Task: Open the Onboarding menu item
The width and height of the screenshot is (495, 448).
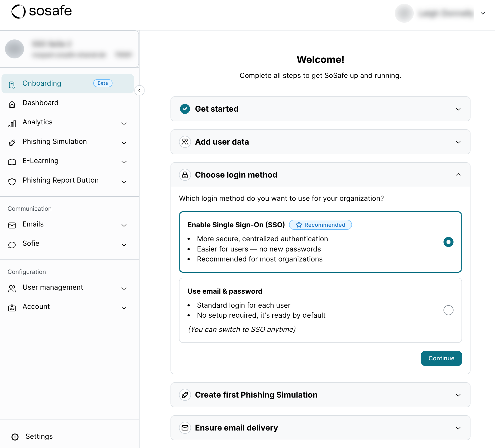Action: coord(42,83)
